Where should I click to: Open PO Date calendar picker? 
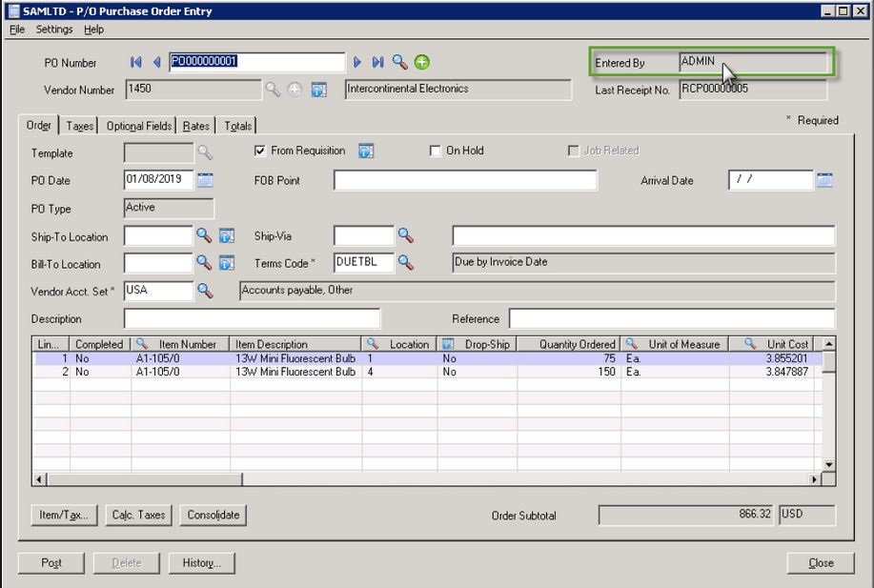pos(205,180)
